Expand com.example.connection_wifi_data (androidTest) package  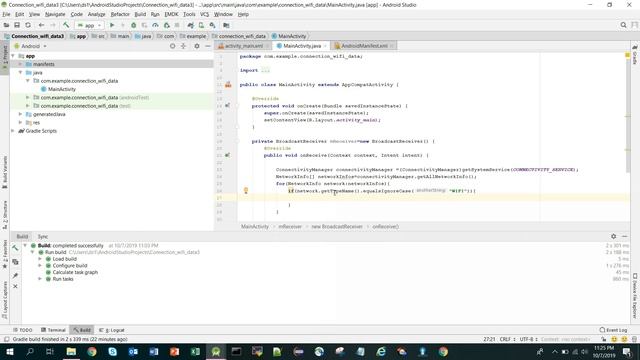click(28, 98)
